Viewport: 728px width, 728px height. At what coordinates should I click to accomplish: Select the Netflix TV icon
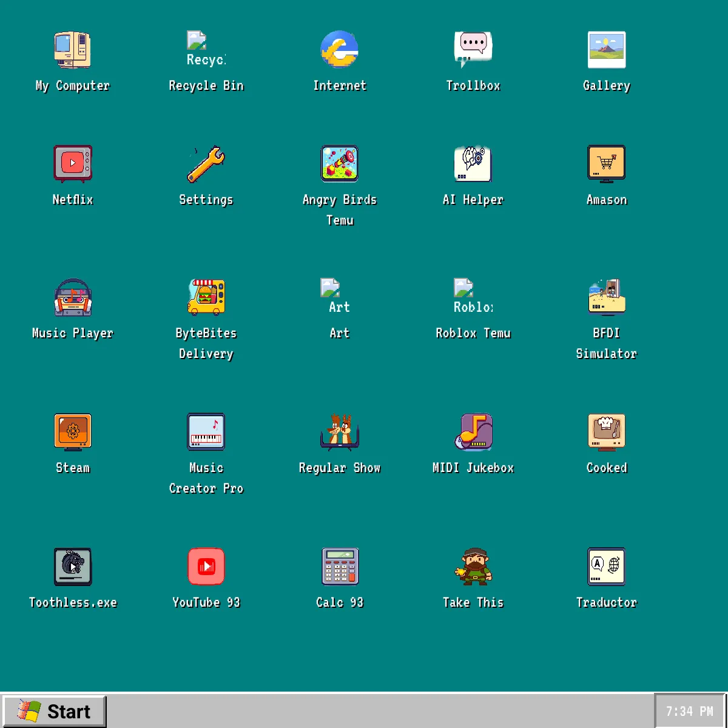tap(73, 164)
